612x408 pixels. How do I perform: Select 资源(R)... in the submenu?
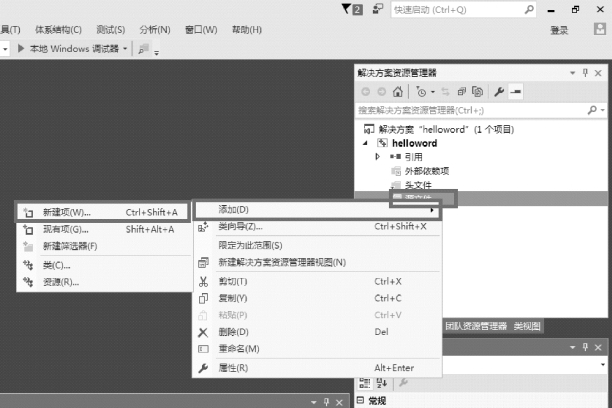tap(104, 282)
